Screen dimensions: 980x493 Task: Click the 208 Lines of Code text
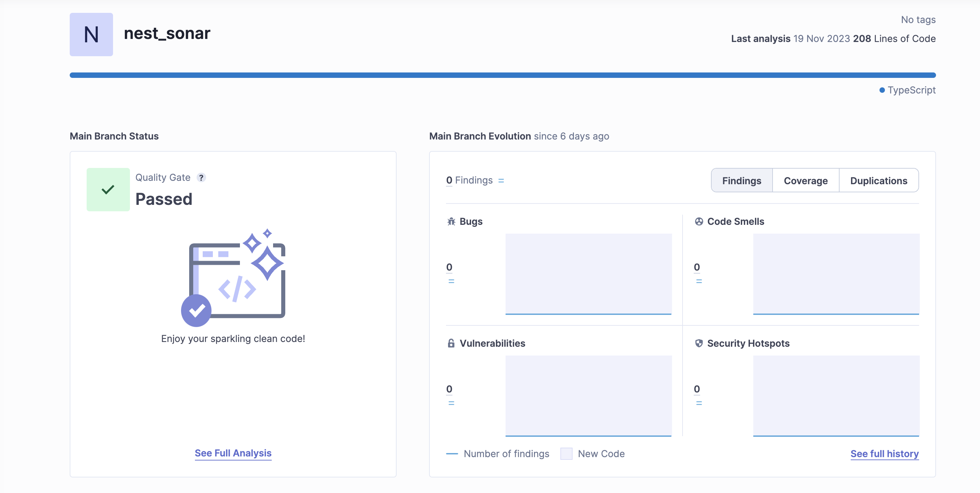coord(894,39)
